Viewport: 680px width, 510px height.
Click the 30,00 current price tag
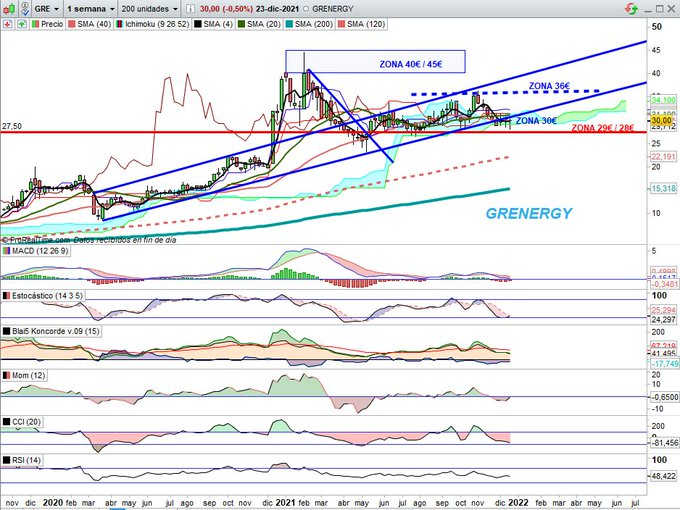tap(661, 120)
